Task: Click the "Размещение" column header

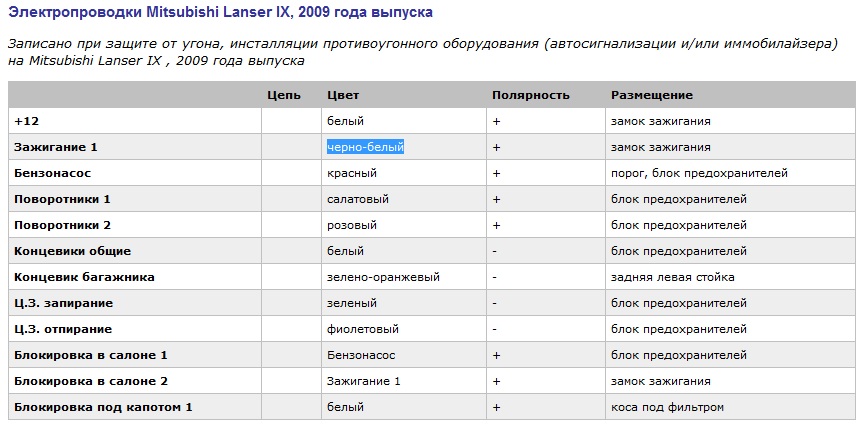Action: 651,95
